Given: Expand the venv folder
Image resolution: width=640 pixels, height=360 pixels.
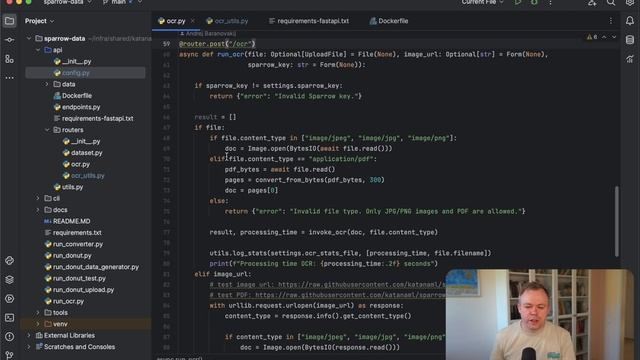Looking at the screenshot, I should point(38,324).
